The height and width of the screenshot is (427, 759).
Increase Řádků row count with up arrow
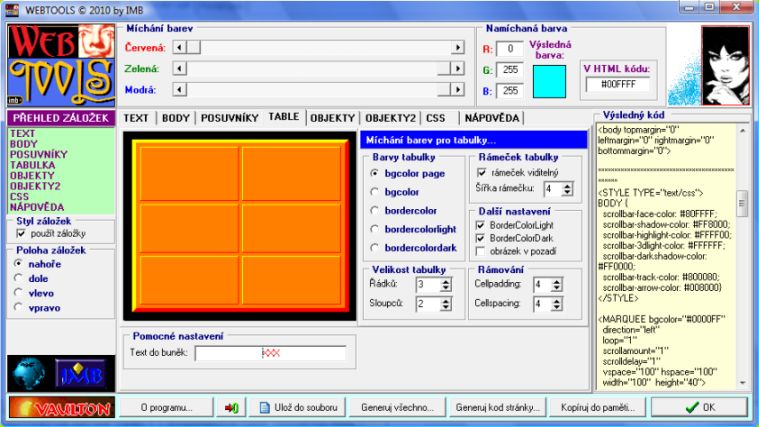[447, 281]
